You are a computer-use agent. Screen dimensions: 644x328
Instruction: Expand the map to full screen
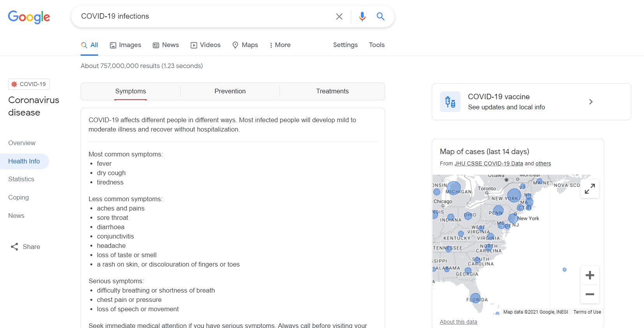click(590, 189)
